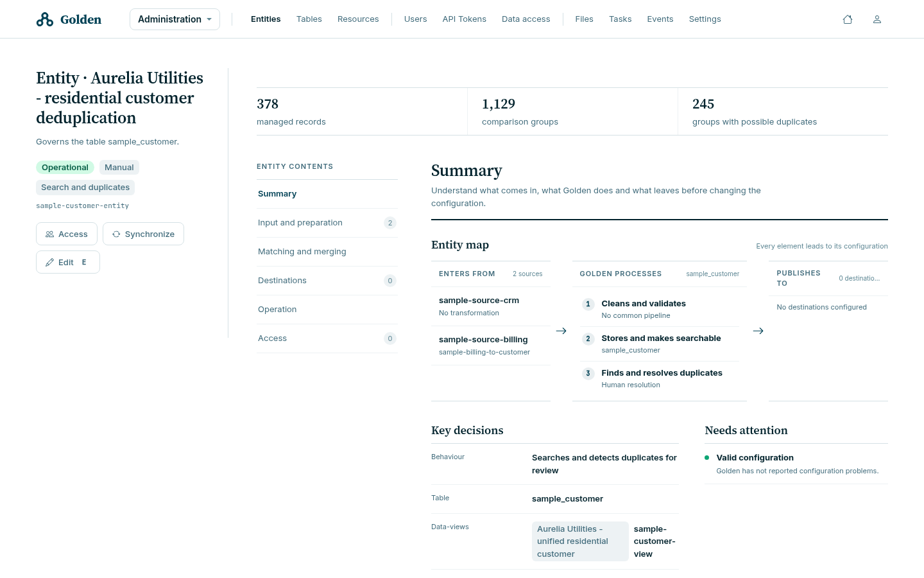Open the Resources nav item
Image resolution: width=924 pixels, height=578 pixels.
tap(358, 19)
